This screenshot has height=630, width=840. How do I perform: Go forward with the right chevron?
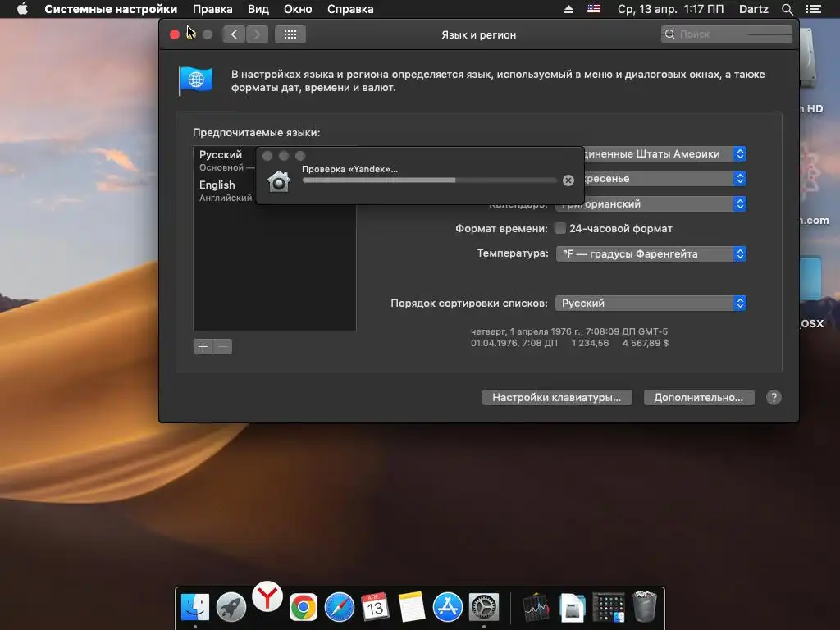(x=257, y=34)
